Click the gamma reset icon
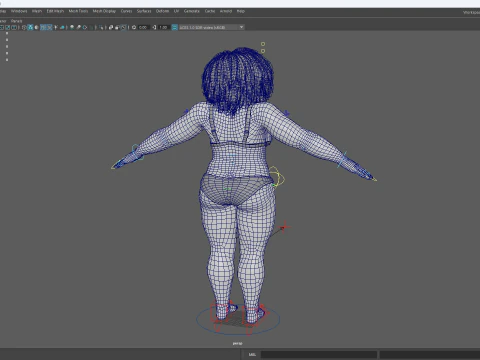 coord(154,27)
